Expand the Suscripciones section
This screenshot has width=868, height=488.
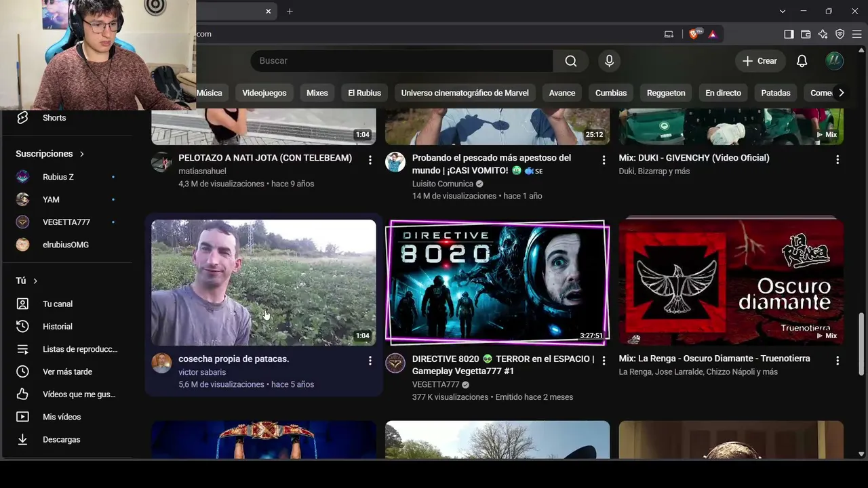coord(50,154)
